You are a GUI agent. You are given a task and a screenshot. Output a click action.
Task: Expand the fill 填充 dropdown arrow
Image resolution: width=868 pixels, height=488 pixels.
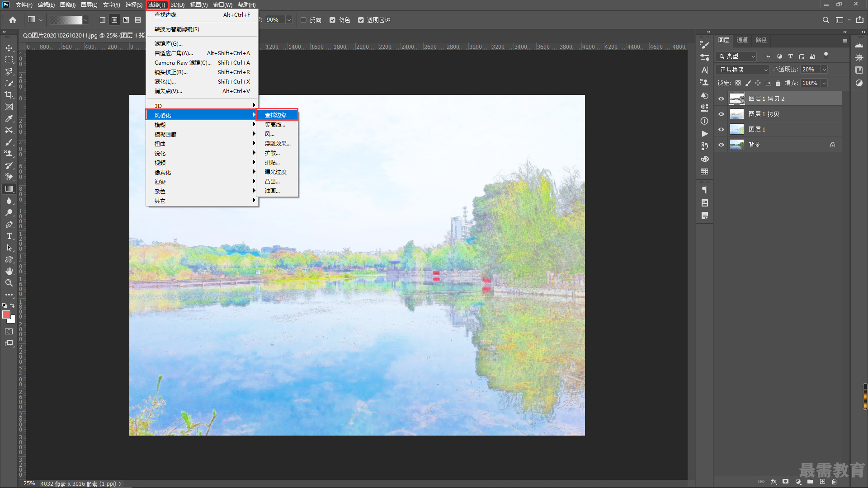[824, 83]
